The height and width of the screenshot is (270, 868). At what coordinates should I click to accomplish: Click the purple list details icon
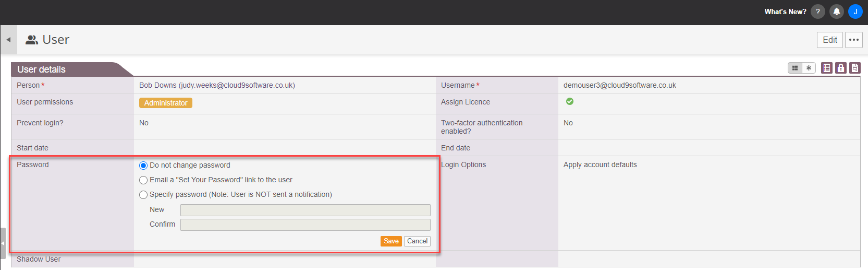tap(827, 68)
